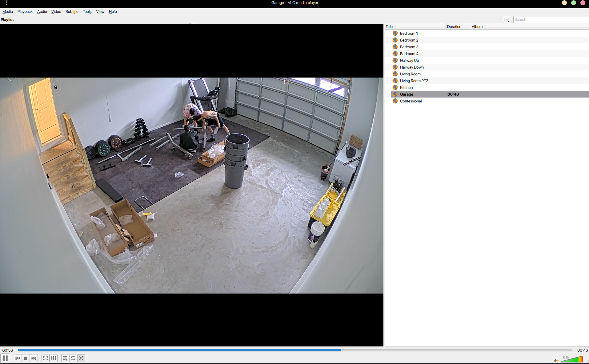Seek on the playback progress bar
Viewport: 589px width, 364px height.
(x=295, y=350)
